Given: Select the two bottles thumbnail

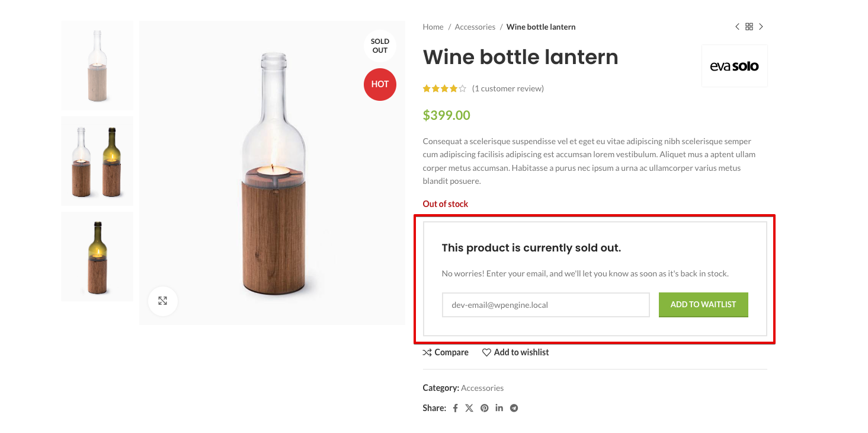Looking at the screenshot, I should 97,161.
